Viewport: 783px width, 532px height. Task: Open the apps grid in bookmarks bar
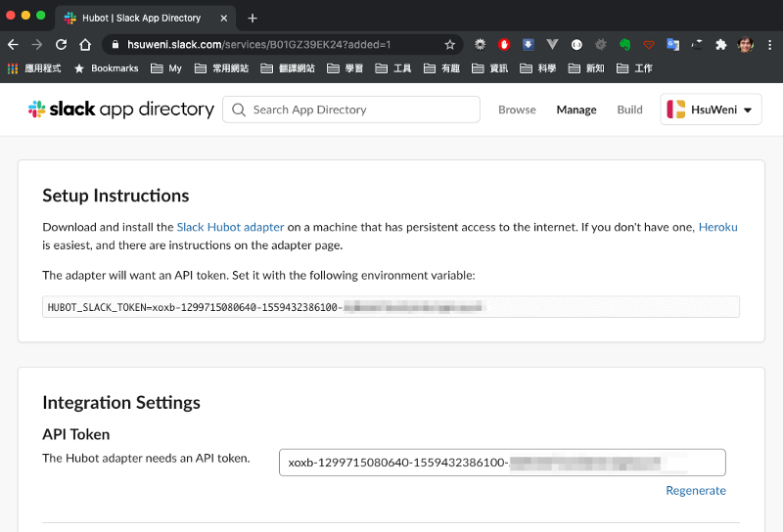click(13, 68)
